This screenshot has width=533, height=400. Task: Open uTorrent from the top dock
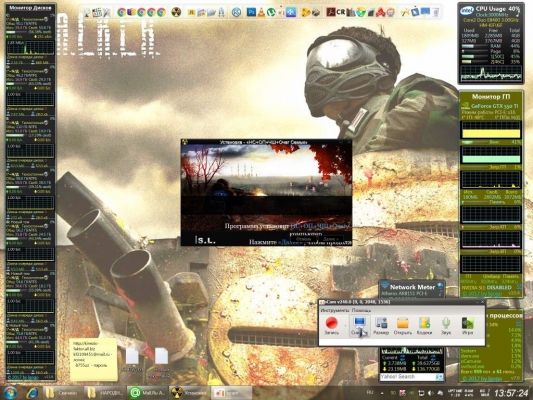pos(271,13)
